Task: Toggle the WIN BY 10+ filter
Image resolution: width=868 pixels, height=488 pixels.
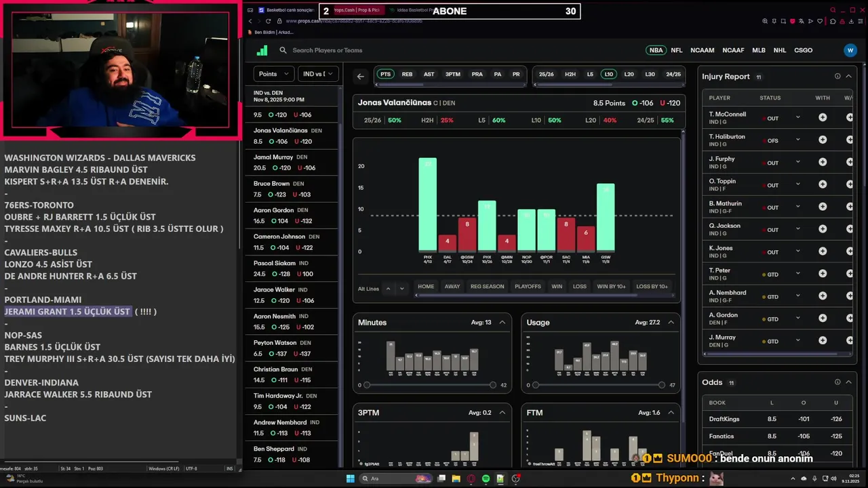Action: coord(612,287)
